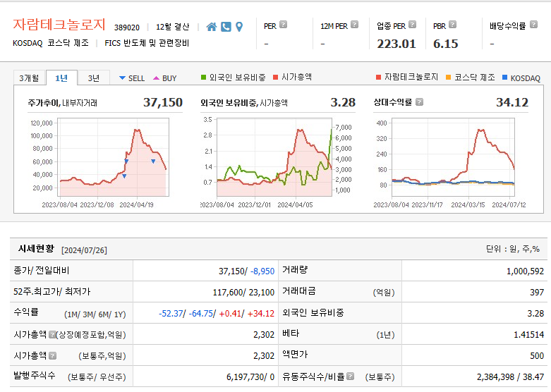This screenshot has width=551, height=392.
Task: Open the help icon next to PER
Action: pyautogui.click(x=283, y=25)
